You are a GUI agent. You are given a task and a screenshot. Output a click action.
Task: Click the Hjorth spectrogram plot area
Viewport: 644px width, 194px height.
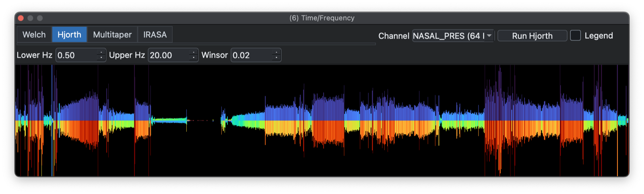[322, 120]
